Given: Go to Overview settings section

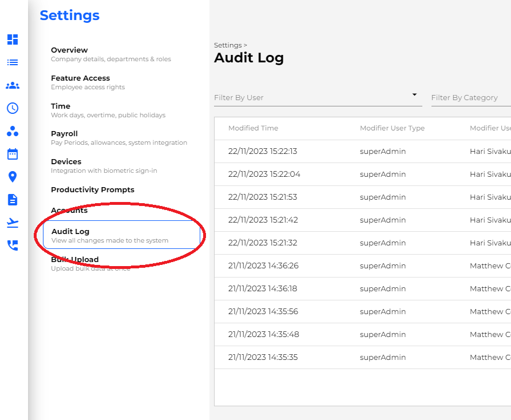Looking at the screenshot, I should 69,50.
